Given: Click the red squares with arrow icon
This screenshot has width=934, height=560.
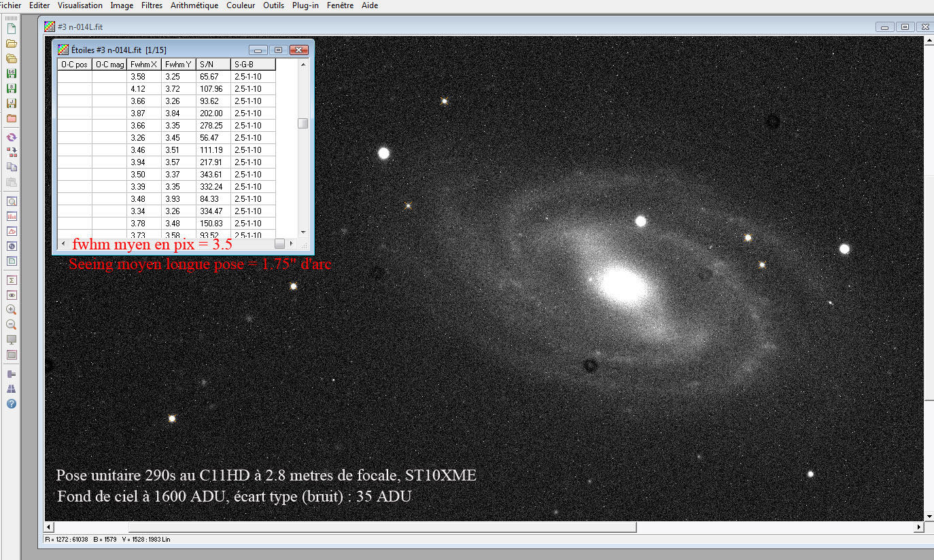Looking at the screenshot, I should click(x=12, y=152).
